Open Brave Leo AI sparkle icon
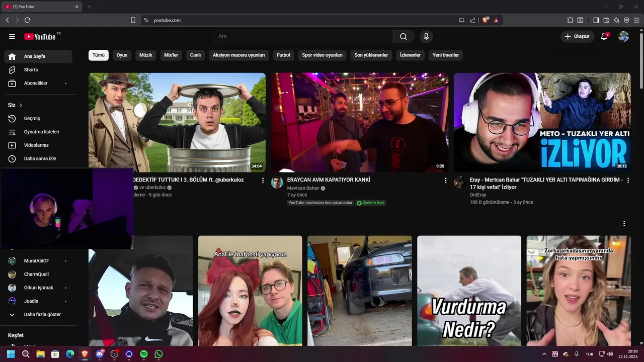 (616, 20)
